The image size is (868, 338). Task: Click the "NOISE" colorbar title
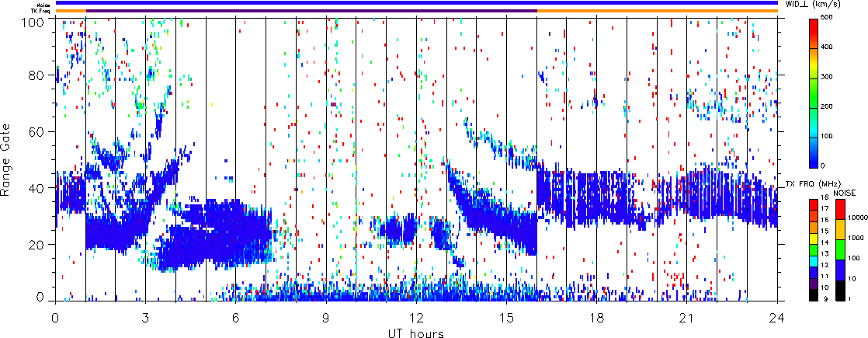pyautogui.click(x=844, y=193)
